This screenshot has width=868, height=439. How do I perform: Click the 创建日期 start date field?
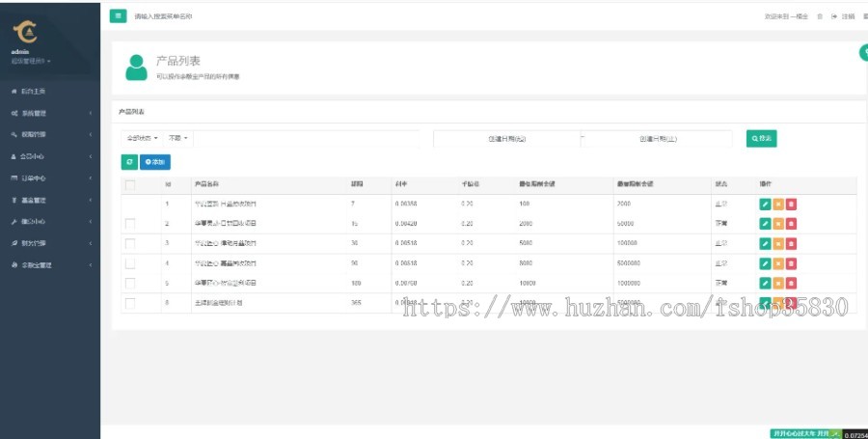pos(506,139)
